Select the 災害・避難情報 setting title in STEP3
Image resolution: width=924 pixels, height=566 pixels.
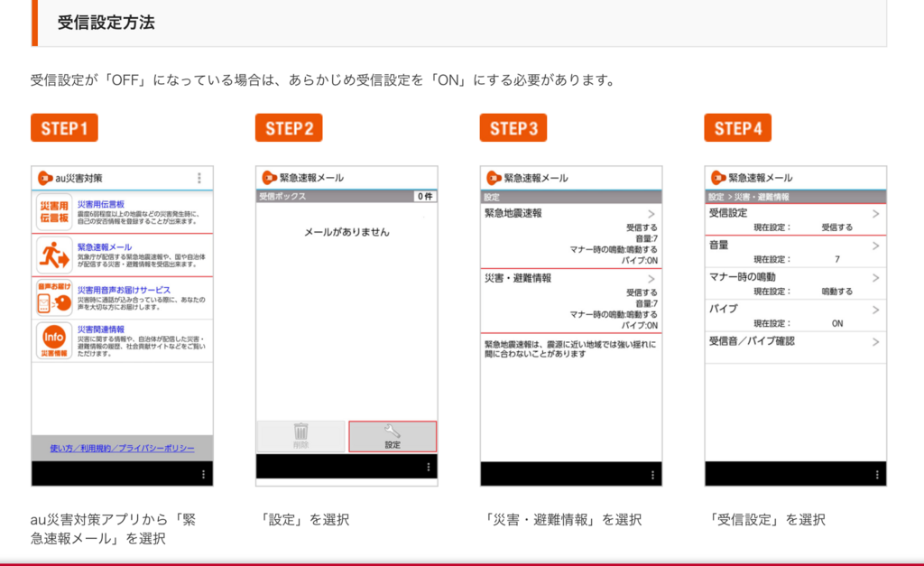point(518,278)
